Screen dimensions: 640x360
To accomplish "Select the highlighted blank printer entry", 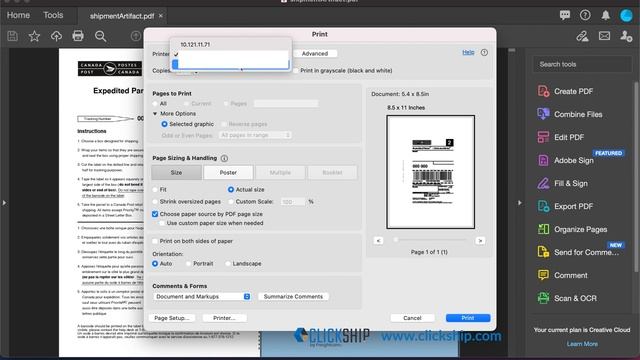I will pyautogui.click(x=231, y=64).
